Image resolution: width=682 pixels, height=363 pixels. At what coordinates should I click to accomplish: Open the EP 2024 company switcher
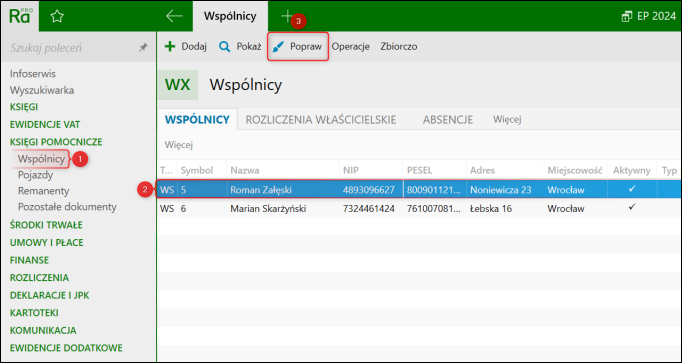click(x=649, y=17)
